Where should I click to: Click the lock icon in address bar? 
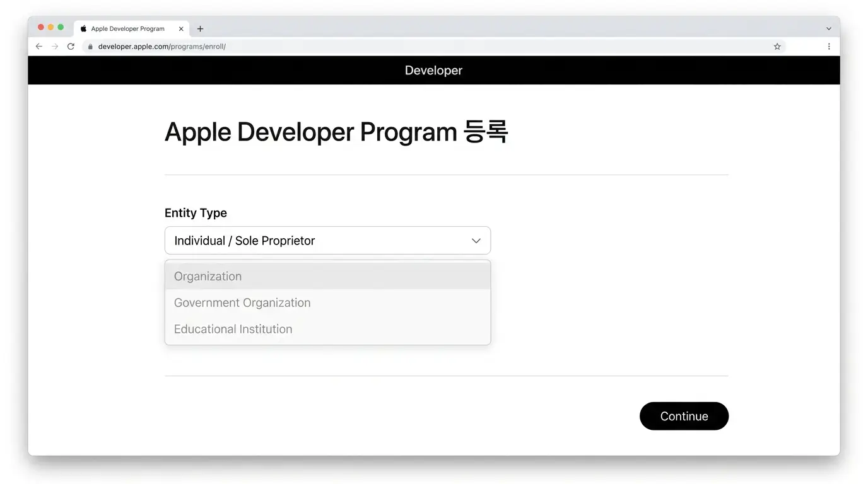(90, 47)
